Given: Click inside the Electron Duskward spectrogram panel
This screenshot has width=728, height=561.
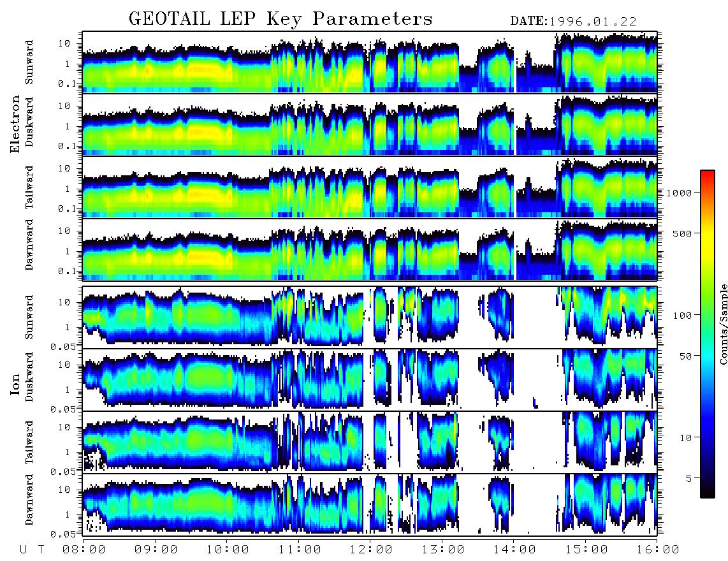Looking at the screenshot, I should [370, 124].
